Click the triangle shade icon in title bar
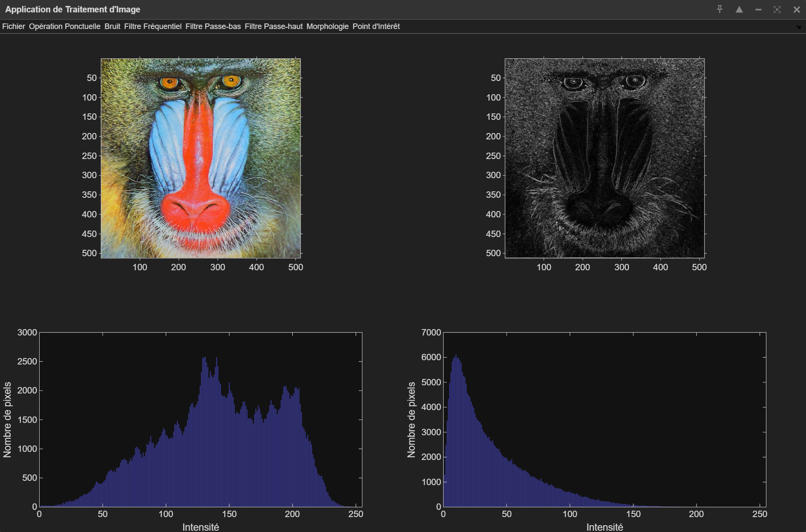The width and height of the screenshot is (806, 532). click(739, 9)
